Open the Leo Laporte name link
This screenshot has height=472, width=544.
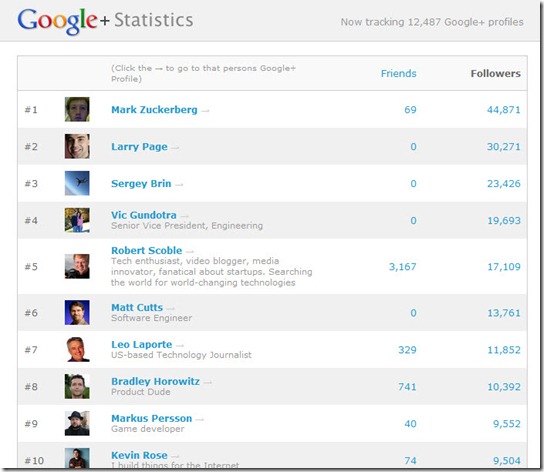click(x=142, y=345)
